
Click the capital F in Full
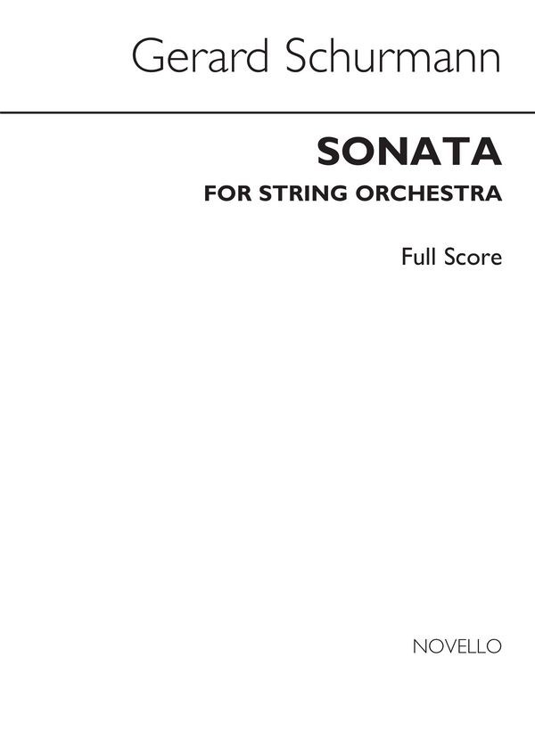pyautogui.click(x=407, y=257)
